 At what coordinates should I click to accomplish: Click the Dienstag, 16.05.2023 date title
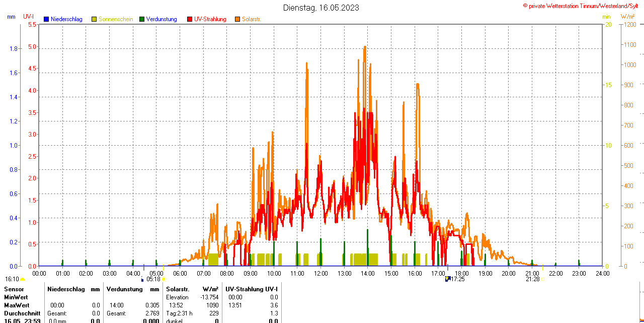pos(321,8)
